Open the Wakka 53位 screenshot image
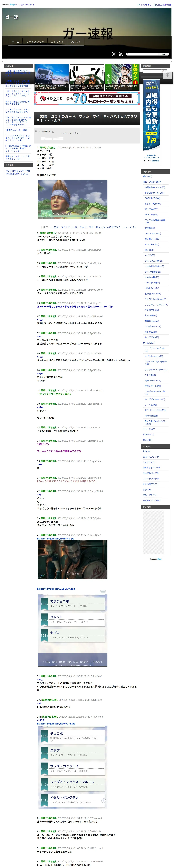The width and height of the screenshot is (174, 868). [x=73, y=199]
